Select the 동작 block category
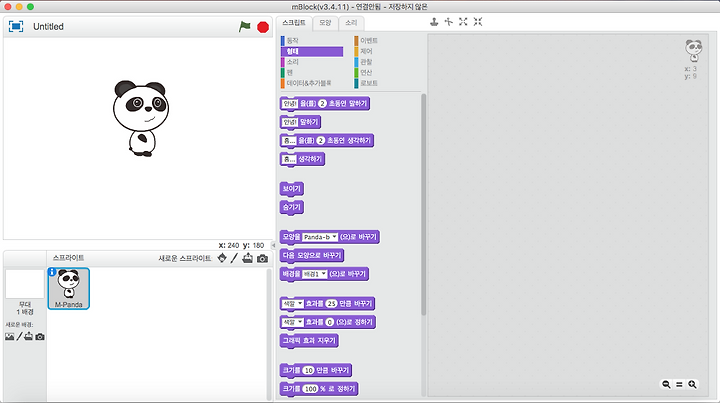Screen dimensions: 720x403 [x=312, y=41]
